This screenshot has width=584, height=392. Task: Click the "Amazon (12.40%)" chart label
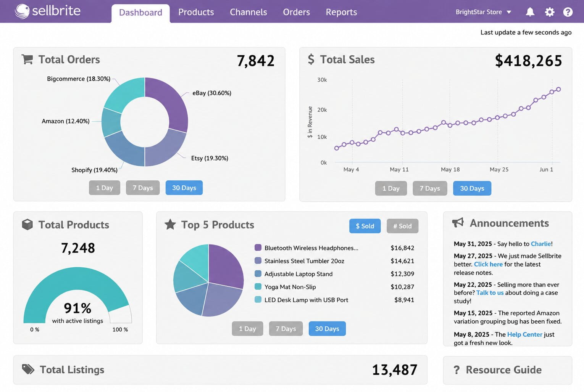(x=66, y=121)
